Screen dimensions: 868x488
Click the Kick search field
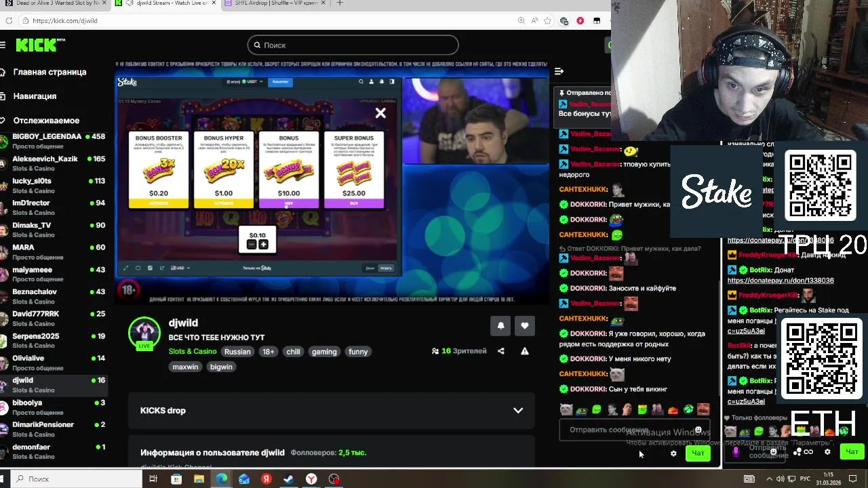[x=353, y=45]
